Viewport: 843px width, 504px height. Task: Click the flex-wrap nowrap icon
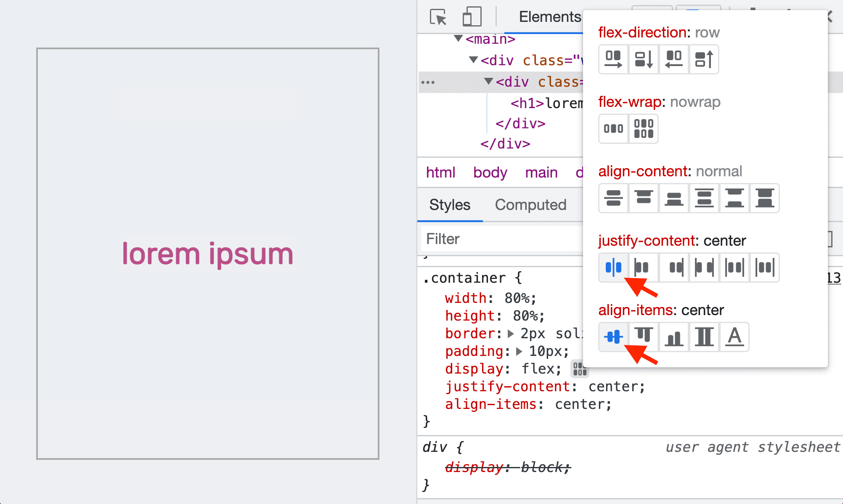[x=612, y=128]
